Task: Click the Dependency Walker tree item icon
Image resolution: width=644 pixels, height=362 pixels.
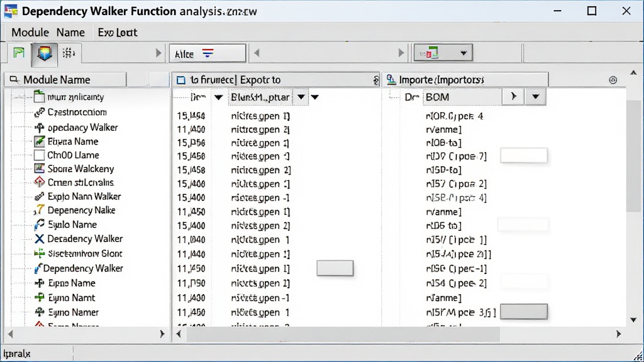Action: (x=37, y=268)
